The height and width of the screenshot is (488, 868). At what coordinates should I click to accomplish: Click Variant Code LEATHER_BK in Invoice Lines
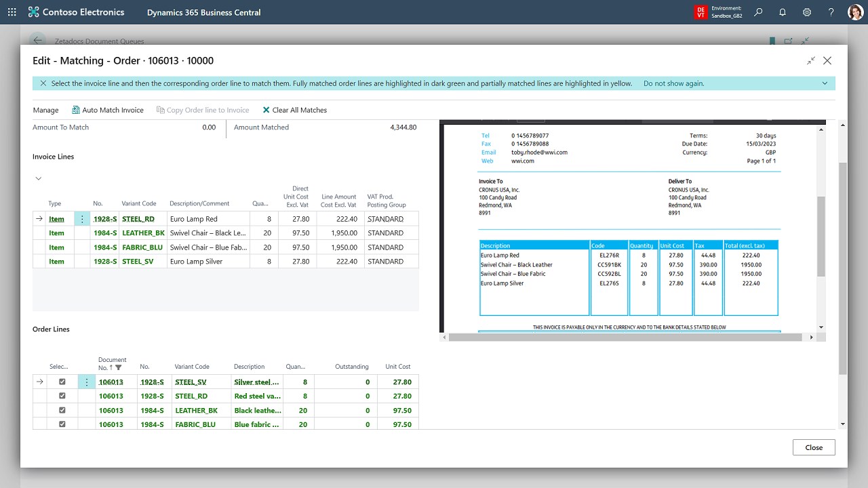[143, 233]
